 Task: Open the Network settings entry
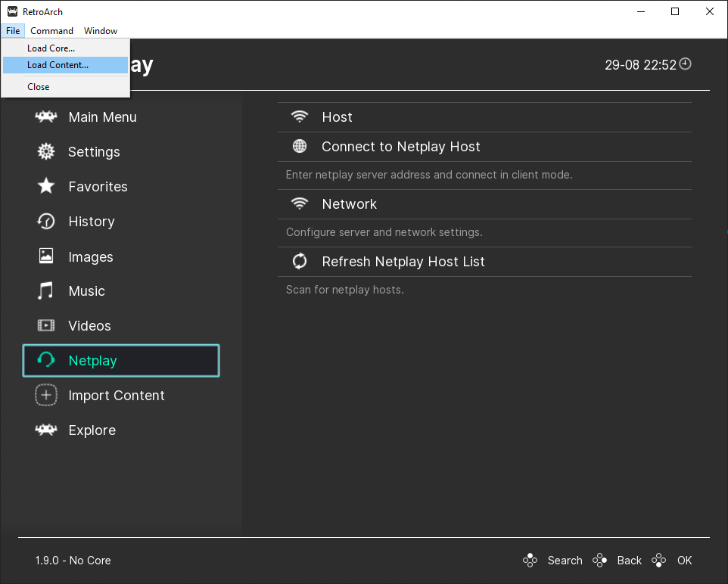(x=349, y=204)
